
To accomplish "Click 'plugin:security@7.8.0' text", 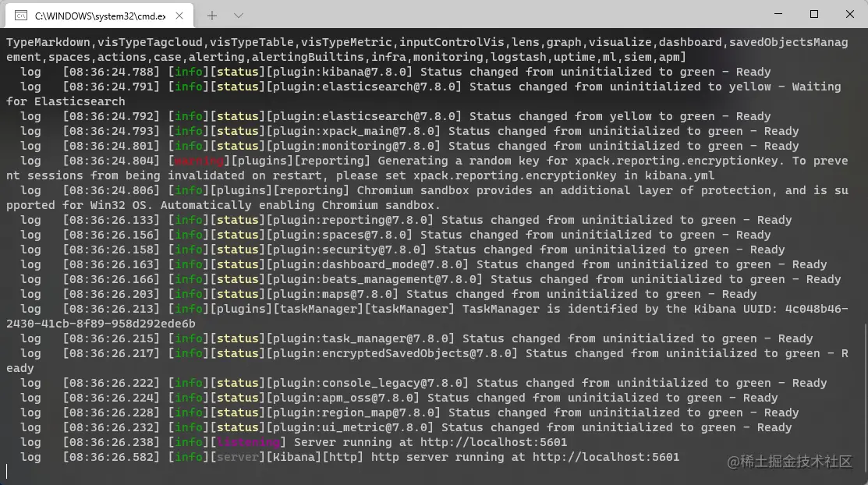I will pyautogui.click(x=346, y=250).
